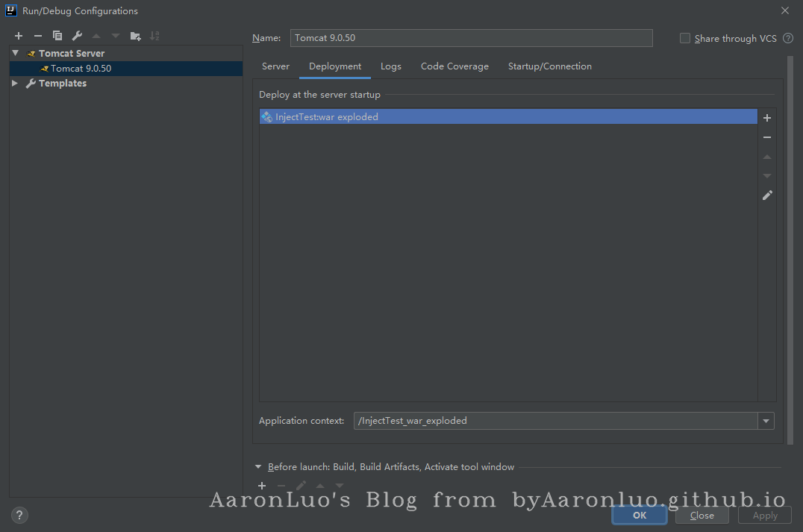Collapse the Before launch section

(x=259, y=467)
